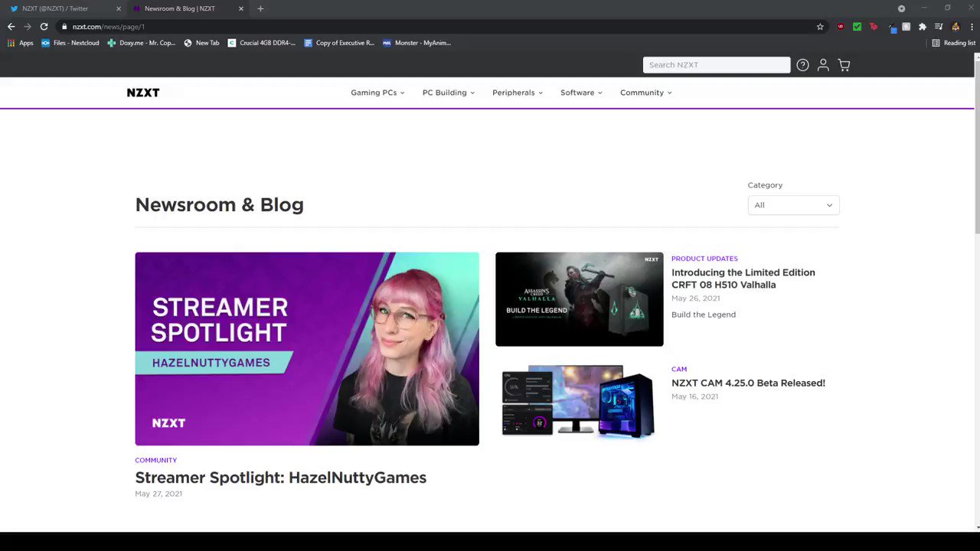Expand the Gaming PCs menu

pos(377,93)
